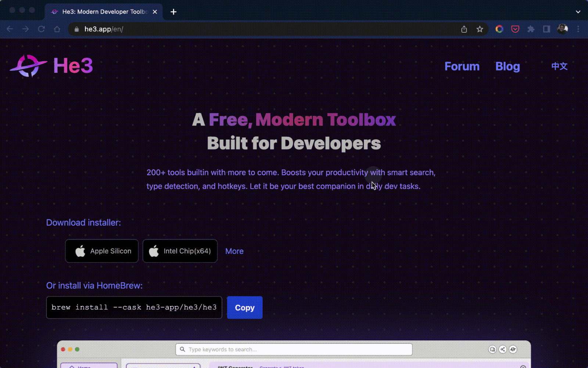Click the He3 planet logo
The image size is (588, 368).
pyautogui.click(x=29, y=66)
